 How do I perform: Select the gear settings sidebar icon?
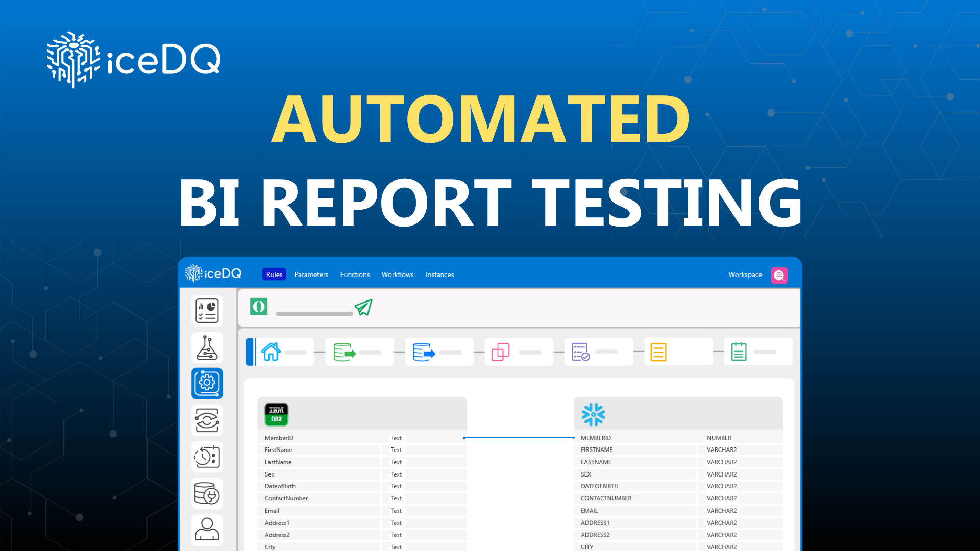pyautogui.click(x=207, y=383)
